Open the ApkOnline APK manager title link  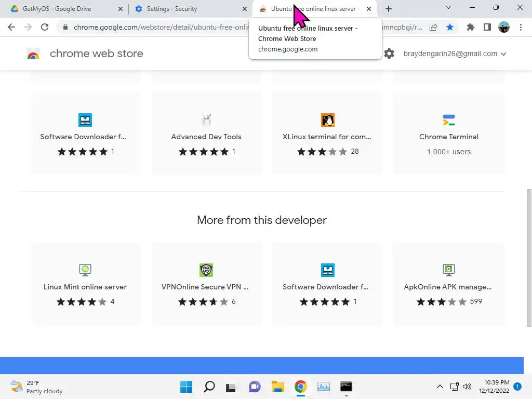pos(448,287)
